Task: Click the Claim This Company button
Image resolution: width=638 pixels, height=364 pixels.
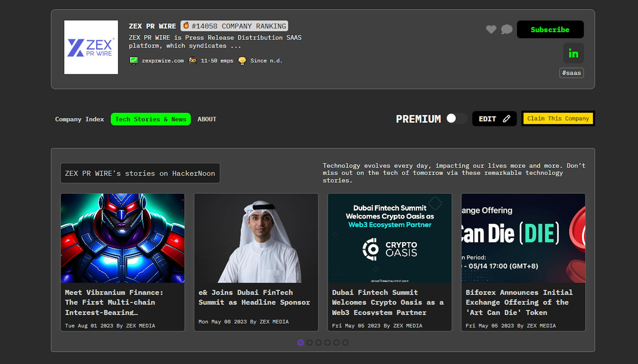Action: [558, 118]
